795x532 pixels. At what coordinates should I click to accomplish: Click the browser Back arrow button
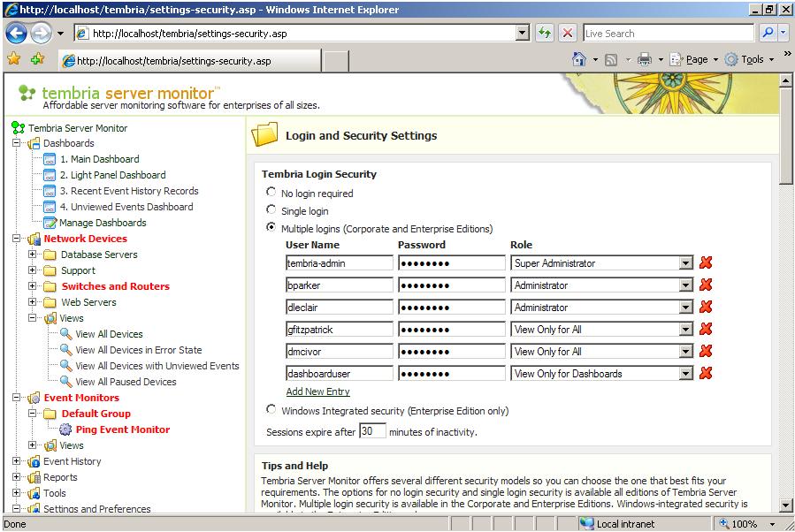(16, 34)
